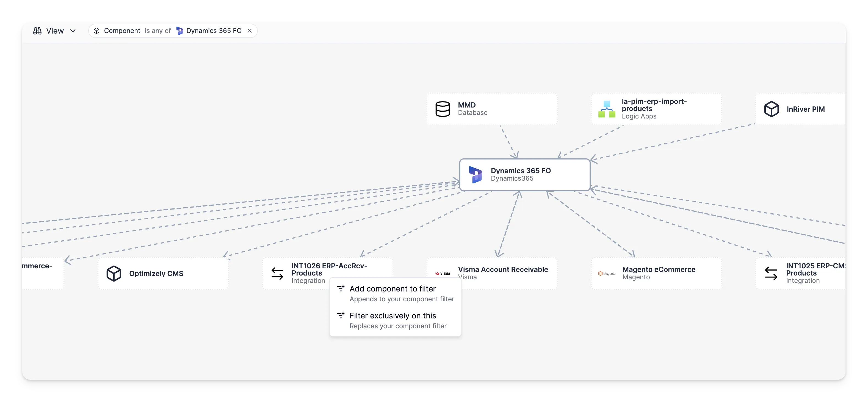Click the Dynamics 365 logo on the central node
This screenshot has height=402, width=868.
476,174
